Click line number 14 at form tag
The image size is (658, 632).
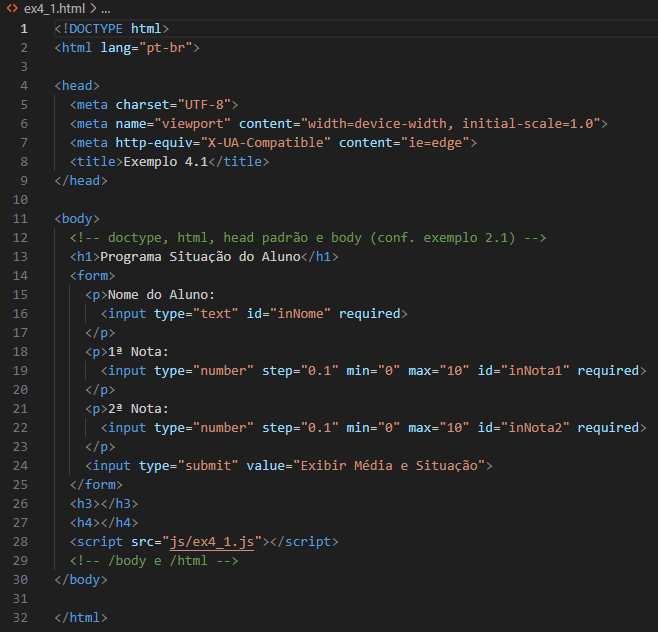20,276
